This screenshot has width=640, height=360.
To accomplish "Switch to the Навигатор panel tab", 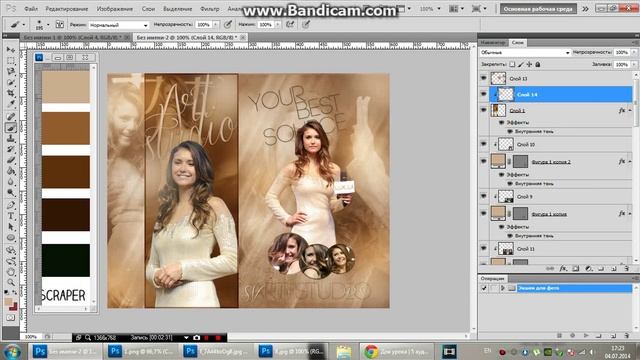I will (493, 42).
